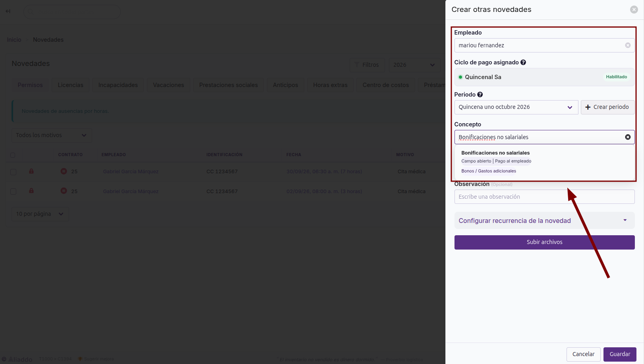This screenshot has width=644, height=364.
Task: Open help icon next to Periodo
Action: [x=480, y=95]
